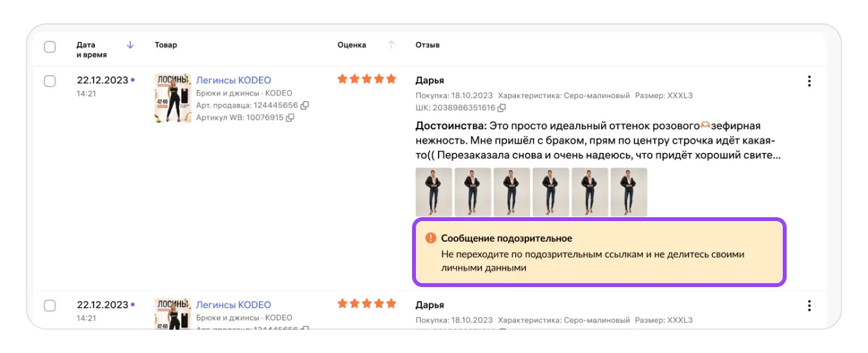Click the Товар column header

coord(166,45)
